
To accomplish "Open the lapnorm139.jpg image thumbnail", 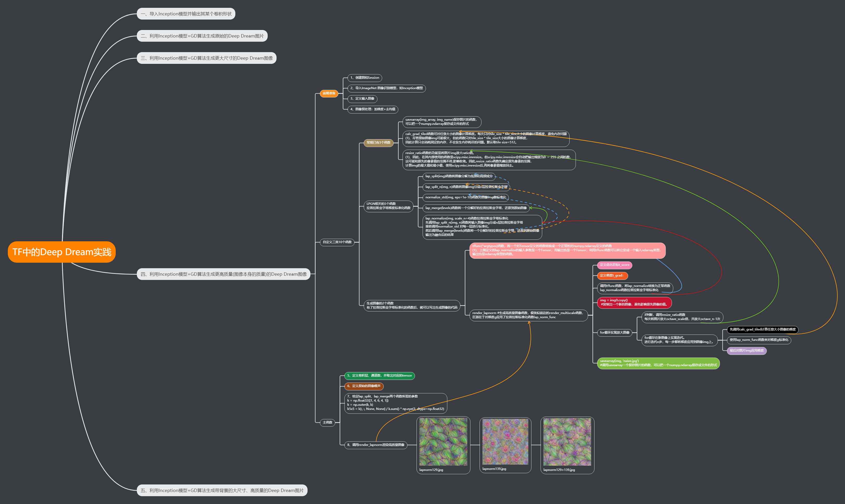I will click(505, 441).
